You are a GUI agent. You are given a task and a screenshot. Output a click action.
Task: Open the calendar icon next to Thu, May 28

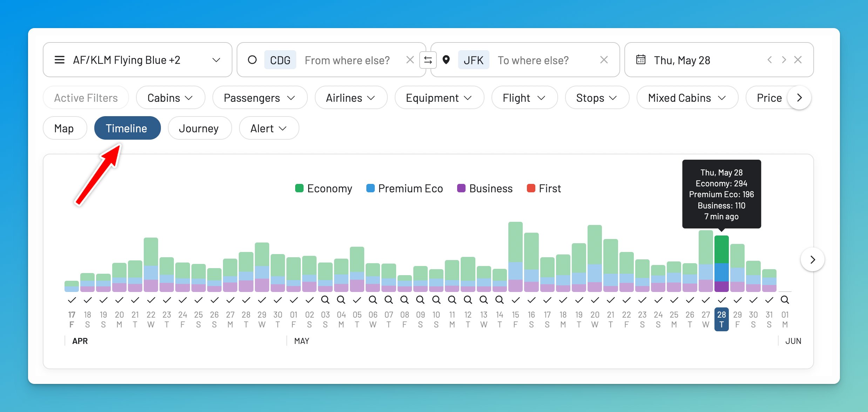(x=640, y=60)
